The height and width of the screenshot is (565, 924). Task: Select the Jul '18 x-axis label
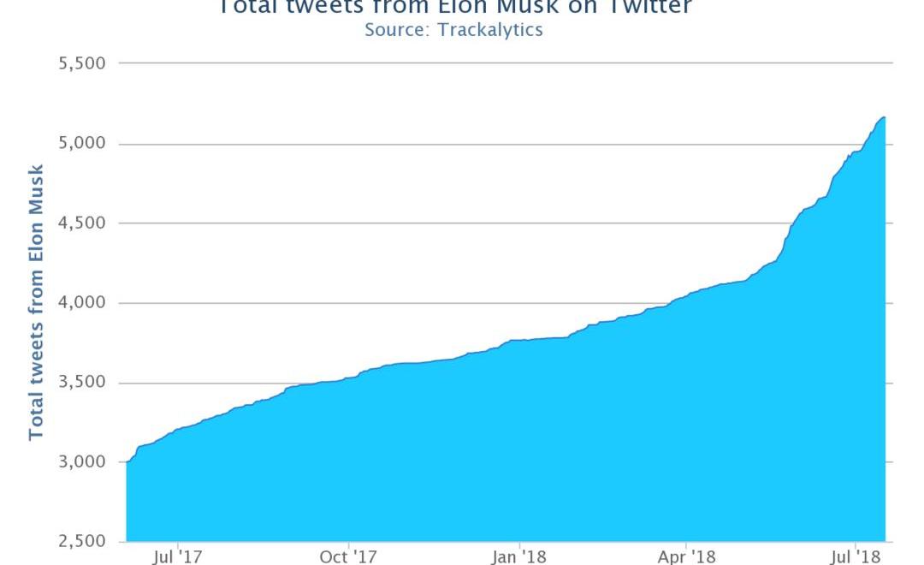(856, 557)
